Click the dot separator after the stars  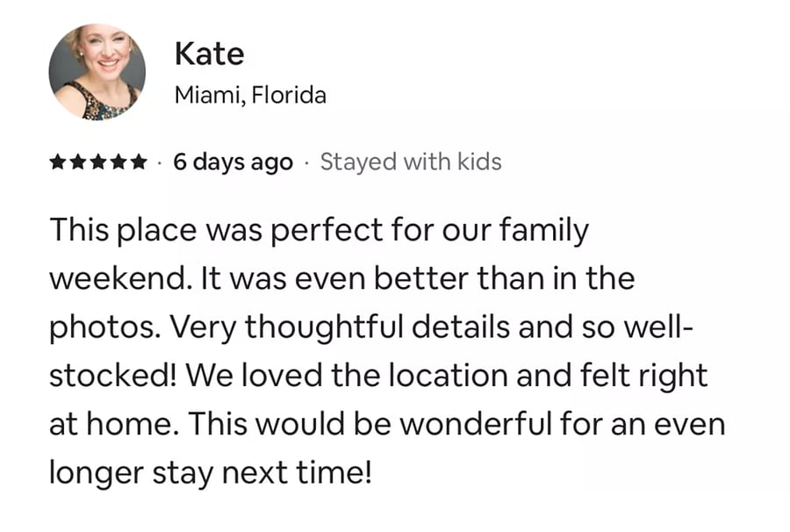[x=160, y=162]
